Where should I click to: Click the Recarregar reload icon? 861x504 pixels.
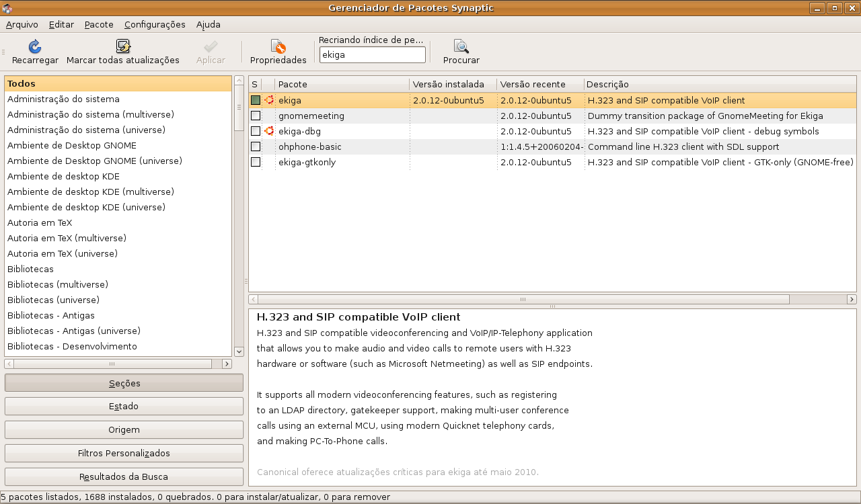pos(35,46)
